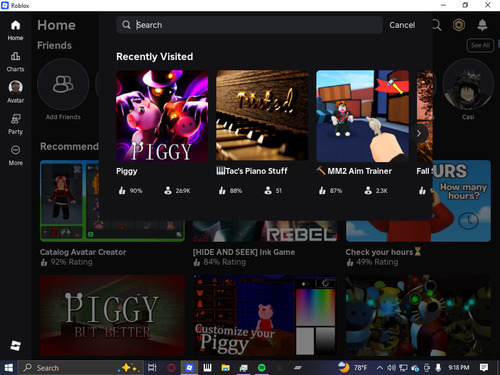The width and height of the screenshot is (500, 375).
Task: Open the notifications bell
Action: click(482, 25)
